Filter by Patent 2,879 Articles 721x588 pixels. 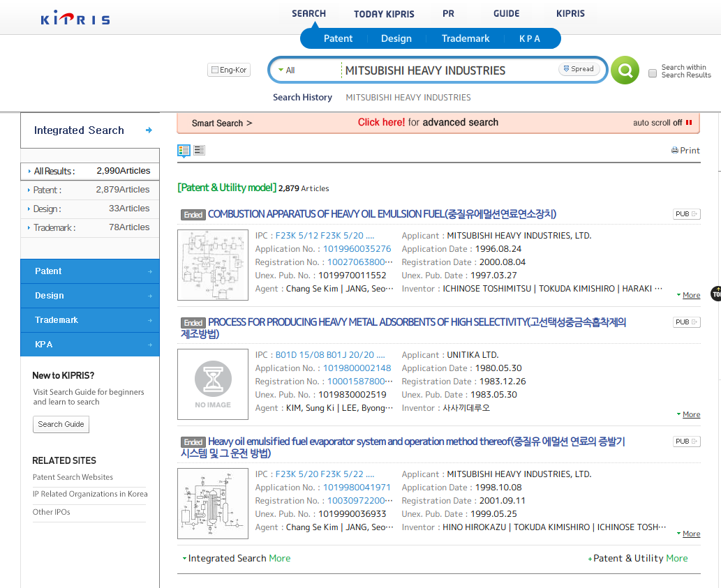[x=90, y=190]
